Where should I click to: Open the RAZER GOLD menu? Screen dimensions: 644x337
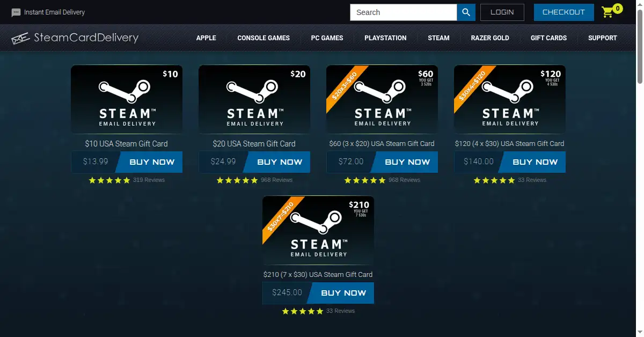[x=490, y=38]
